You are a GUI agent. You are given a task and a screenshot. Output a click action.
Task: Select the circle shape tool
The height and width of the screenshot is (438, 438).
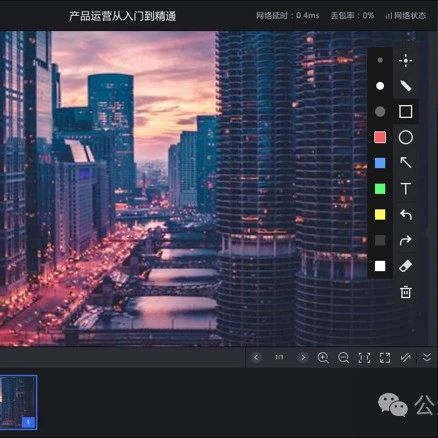[x=406, y=137]
